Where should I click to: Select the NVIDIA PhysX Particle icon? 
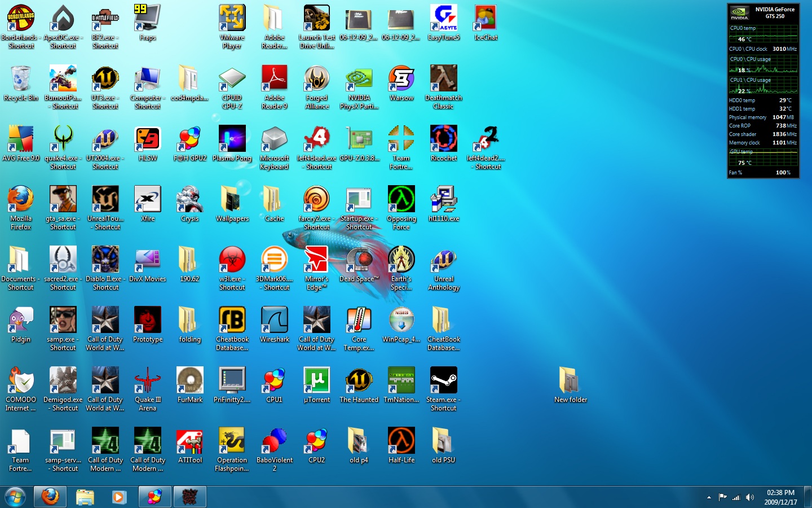click(359, 78)
